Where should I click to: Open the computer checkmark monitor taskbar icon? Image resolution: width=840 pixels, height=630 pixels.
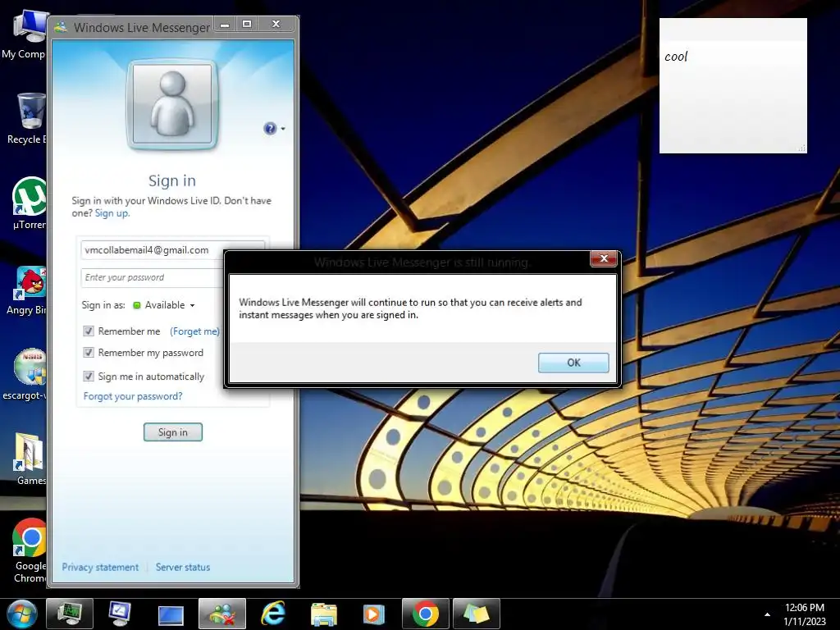pyautogui.click(x=120, y=614)
